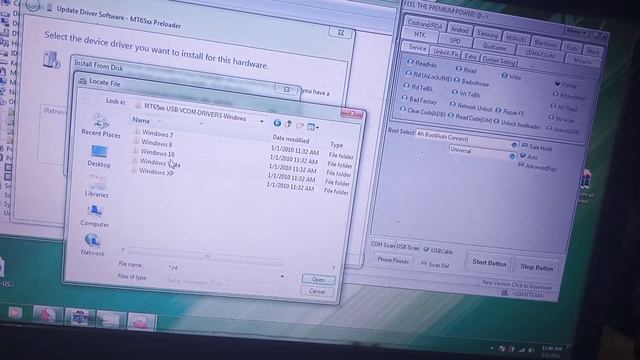Go to Desktop in Locate File sidebar

tap(99, 156)
